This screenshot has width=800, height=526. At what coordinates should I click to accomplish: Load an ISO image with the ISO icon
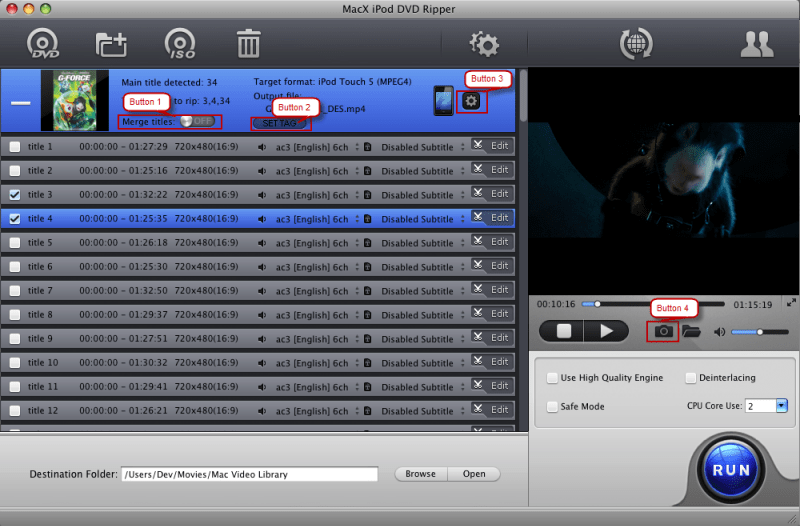coord(180,43)
